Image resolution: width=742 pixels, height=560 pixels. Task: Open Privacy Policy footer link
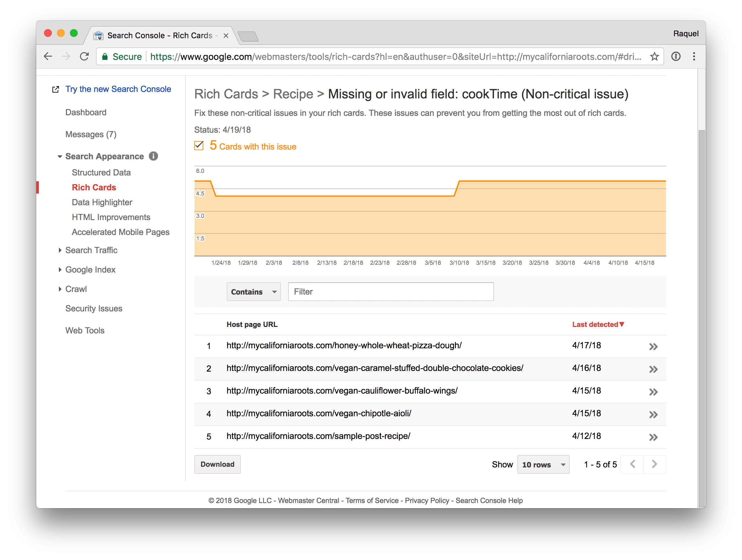click(x=427, y=500)
